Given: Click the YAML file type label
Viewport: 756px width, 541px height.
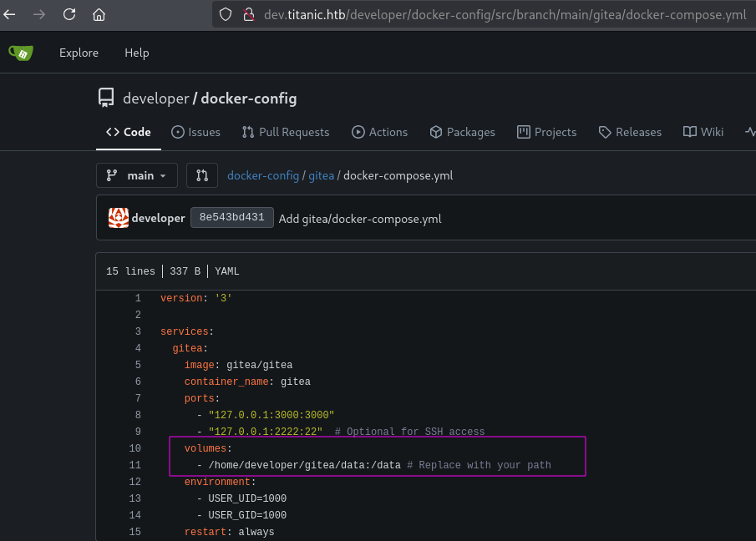Looking at the screenshot, I should pos(227,271).
